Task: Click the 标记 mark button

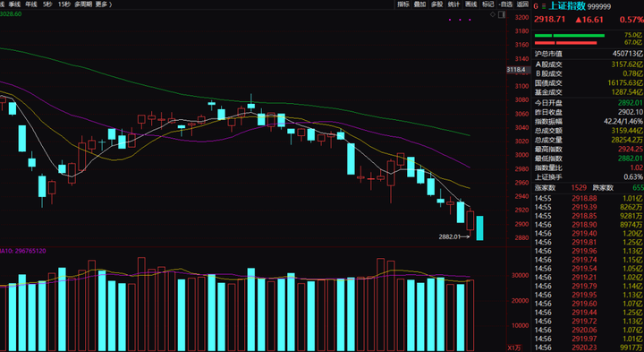Action: point(487,4)
